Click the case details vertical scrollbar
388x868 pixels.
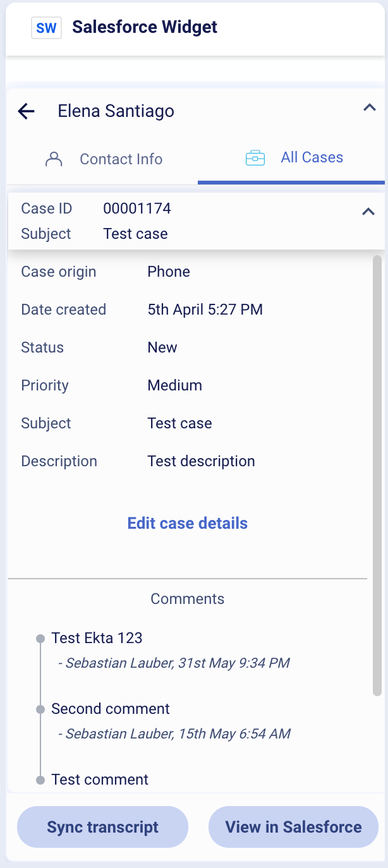(377, 476)
